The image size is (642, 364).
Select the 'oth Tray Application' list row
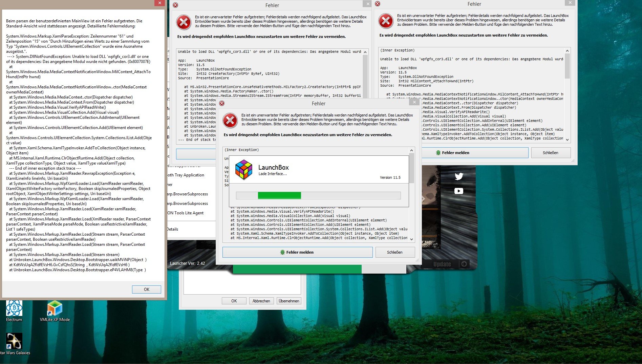(191, 175)
